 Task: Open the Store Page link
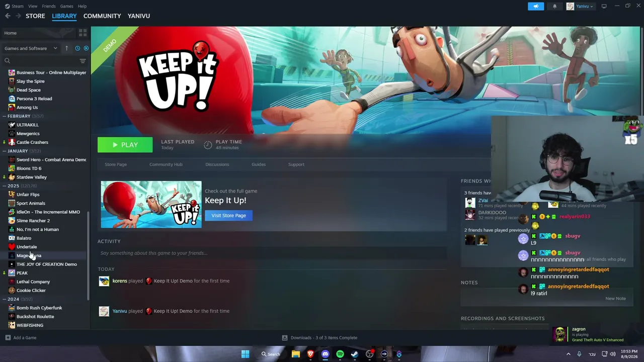[x=116, y=164]
